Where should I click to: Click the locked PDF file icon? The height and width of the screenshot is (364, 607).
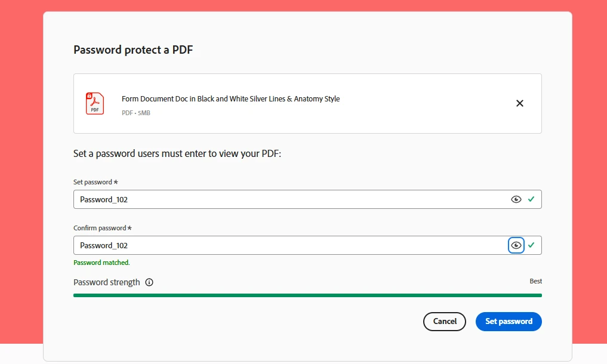(94, 103)
